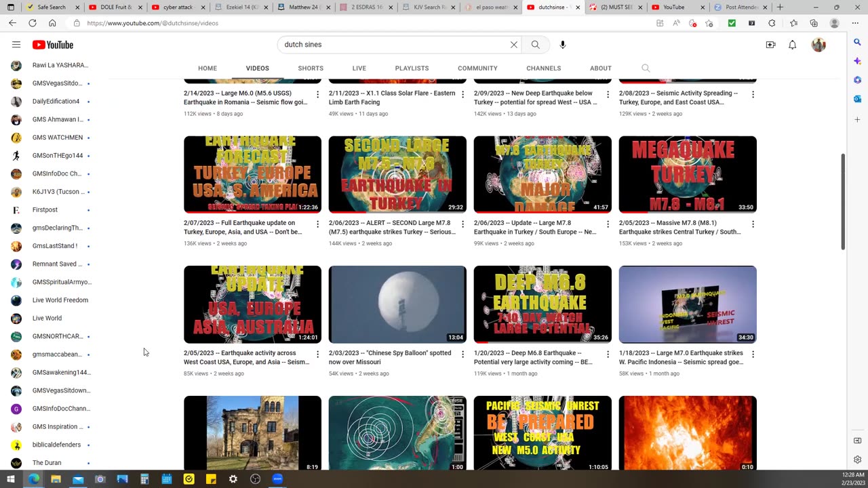The height and width of the screenshot is (488, 868).
Task: Open Edge browser profile icon
Action: point(834,22)
